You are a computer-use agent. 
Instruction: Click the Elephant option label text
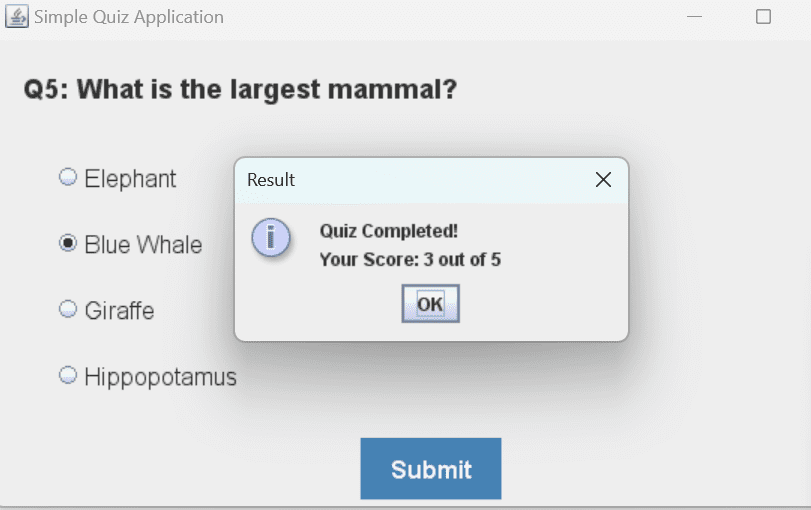130,179
